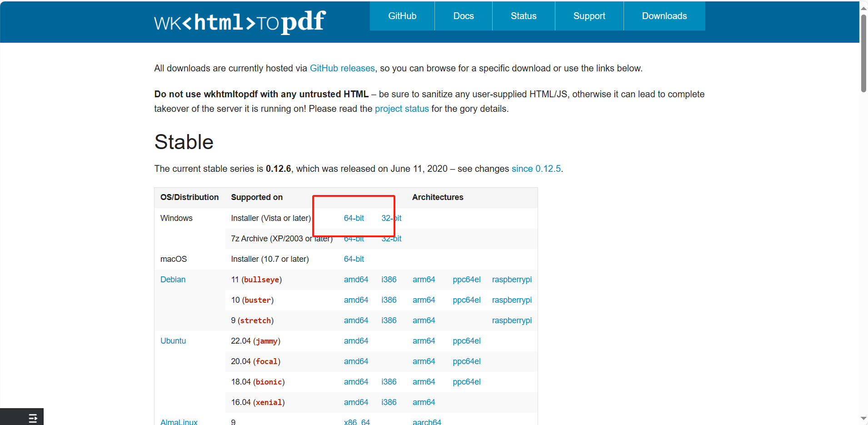Viewport: 868px width, 425px height.
Task: Click the 'Architectures' column header
Action: coord(438,197)
